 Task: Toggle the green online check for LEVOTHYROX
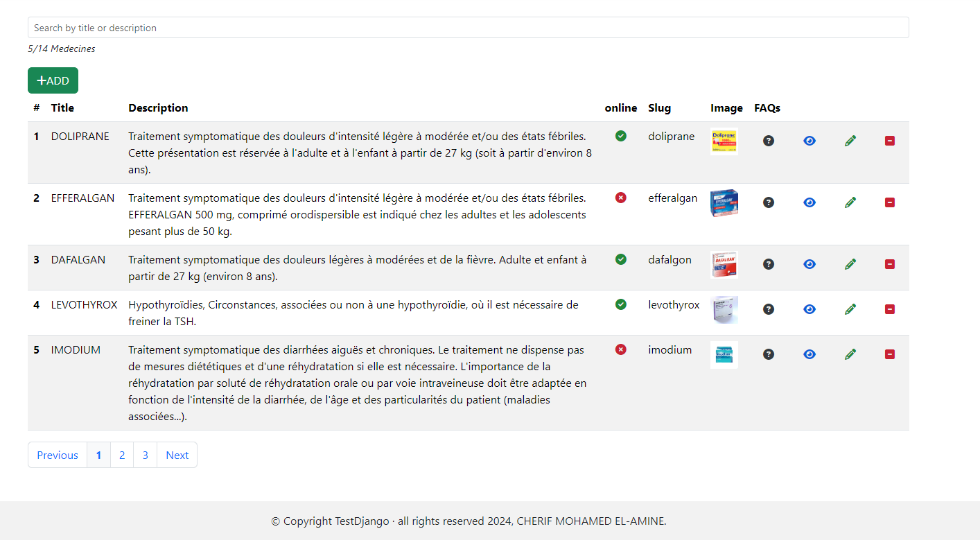click(x=621, y=304)
